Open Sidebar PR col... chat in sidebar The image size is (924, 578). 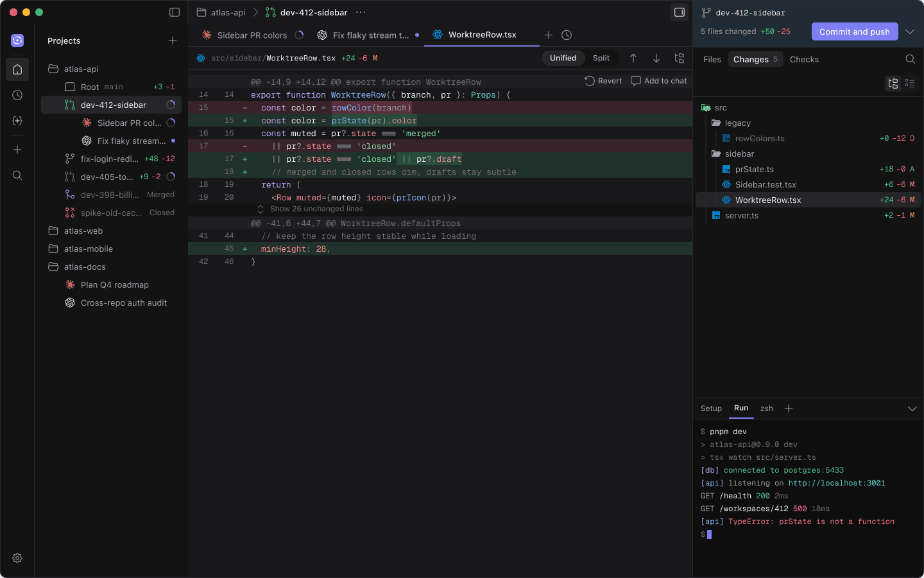pyautogui.click(x=111, y=123)
